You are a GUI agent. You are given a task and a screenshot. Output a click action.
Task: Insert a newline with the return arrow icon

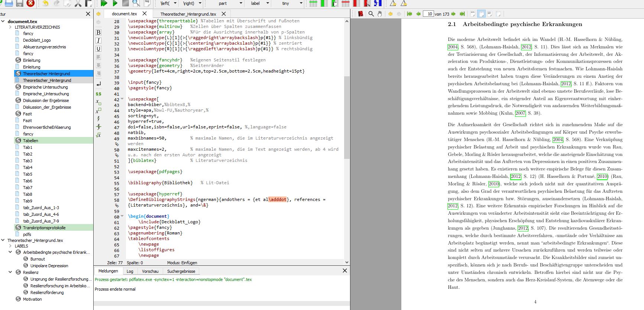click(98, 84)
